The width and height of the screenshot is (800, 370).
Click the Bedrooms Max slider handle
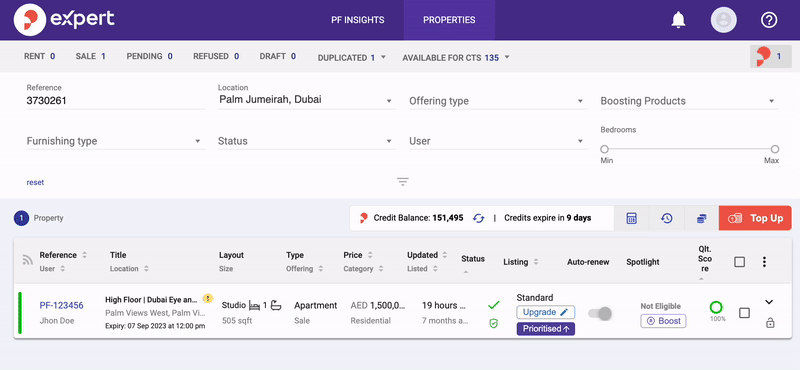(774, 149)
